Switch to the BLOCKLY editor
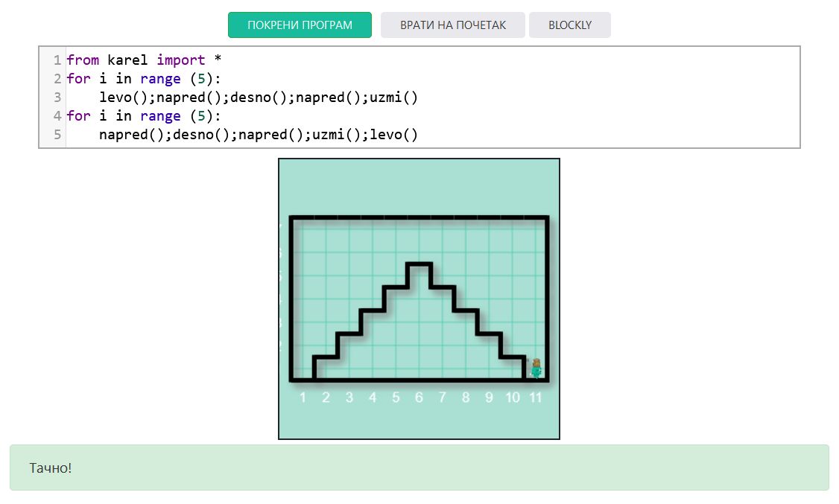This screenshot has width=839, height=504. 569,25
